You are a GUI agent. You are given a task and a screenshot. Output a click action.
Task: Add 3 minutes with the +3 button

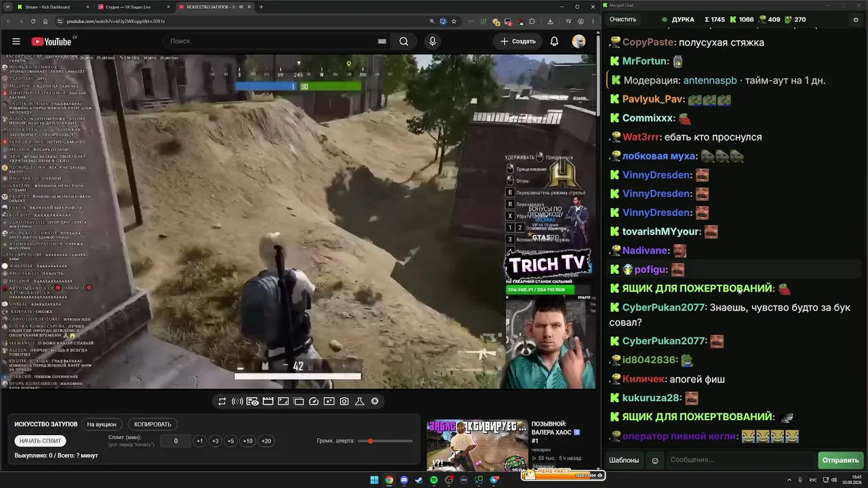click(x=215, y=441)
